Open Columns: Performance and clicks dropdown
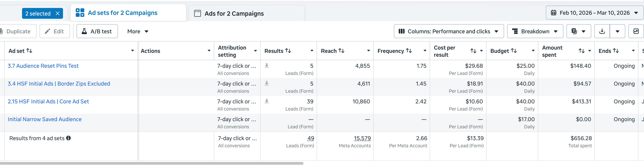The height and width of the screenshot is (168, 644). coord(449,31)
